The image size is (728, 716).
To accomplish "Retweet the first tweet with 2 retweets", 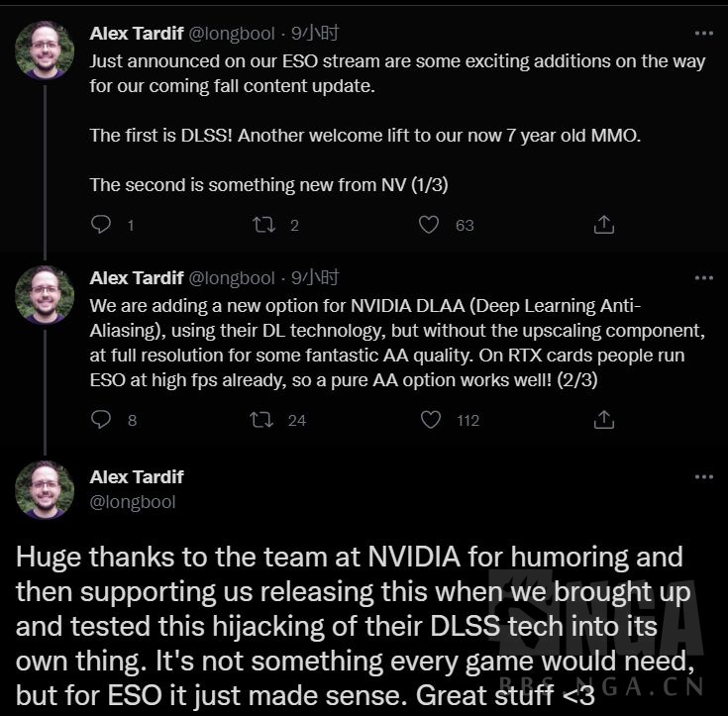I will pos(263,225).
